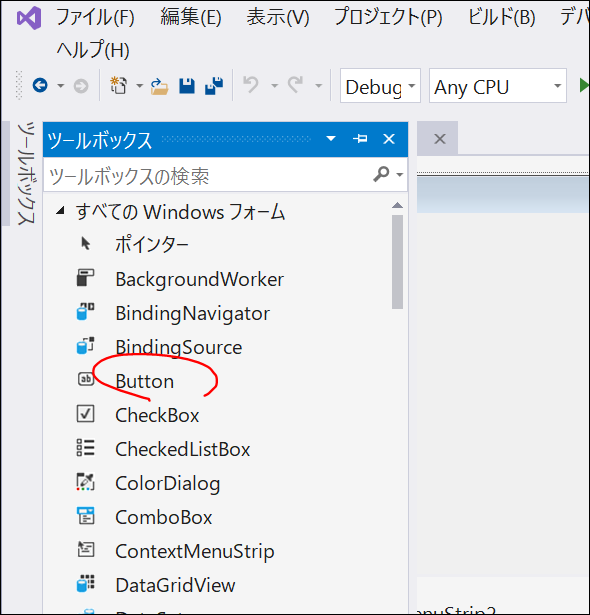This screenshot has width=590, height=615.
Task: Click the green Start debugging arrow
Action: coord(584,85)
